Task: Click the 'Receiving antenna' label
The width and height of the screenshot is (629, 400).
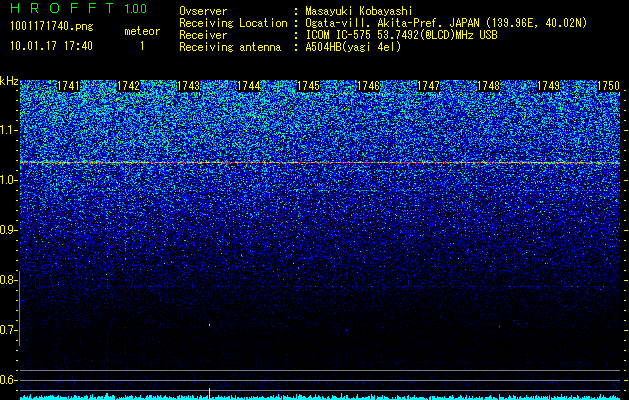Action: pos(230,47)
